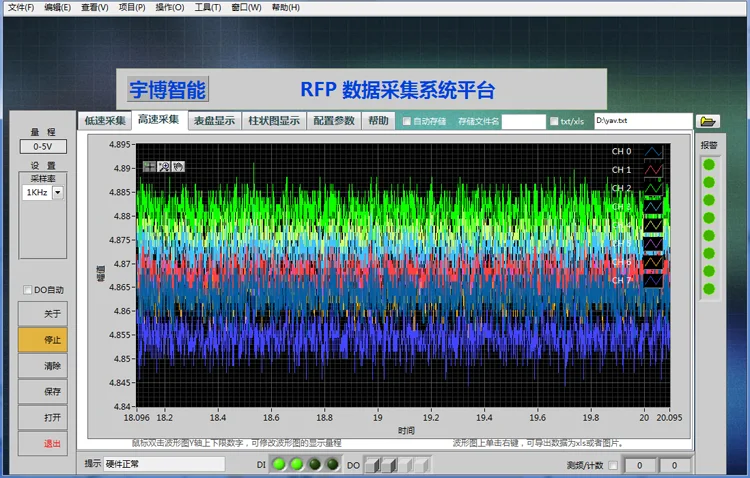Toggle the fourth DO output switch
This screenshot has height=478, width=750.
[x=422, y=465]
